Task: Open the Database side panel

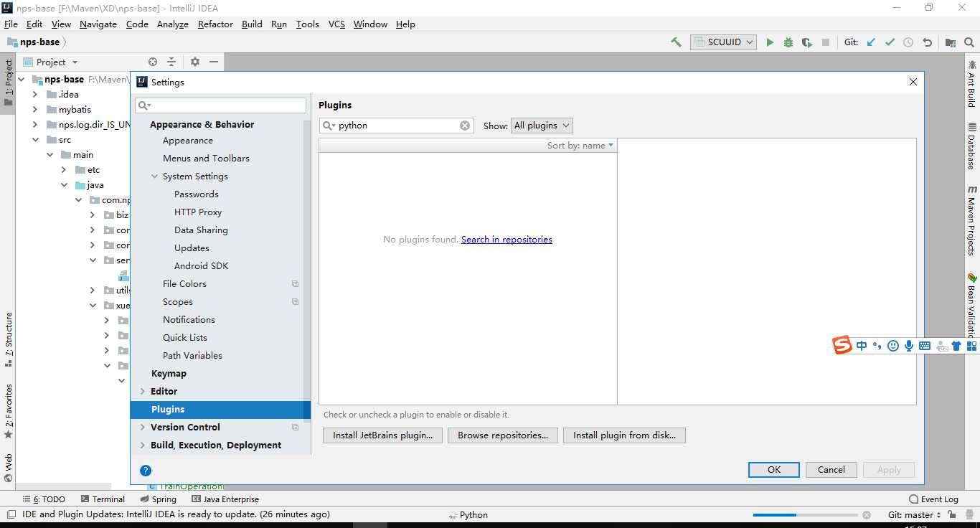Action: click(971, 146)
